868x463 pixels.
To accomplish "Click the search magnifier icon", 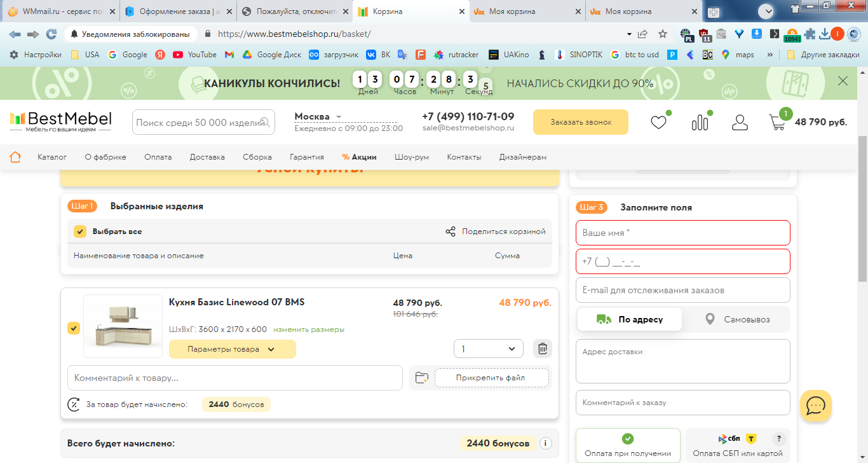I will pos(266,122).
